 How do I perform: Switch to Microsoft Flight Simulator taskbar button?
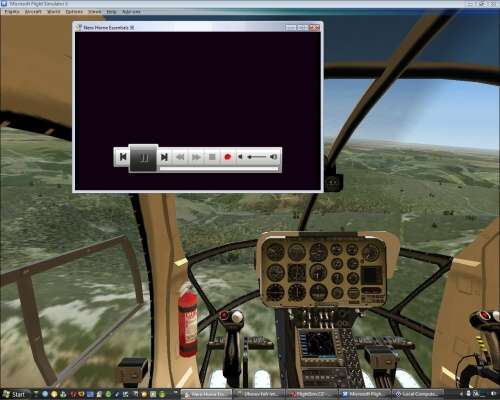(365, 394)
